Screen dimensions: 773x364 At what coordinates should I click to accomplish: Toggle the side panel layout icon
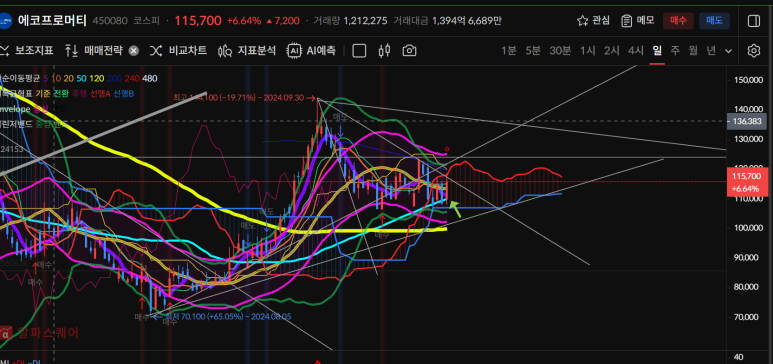click(754, 21)
